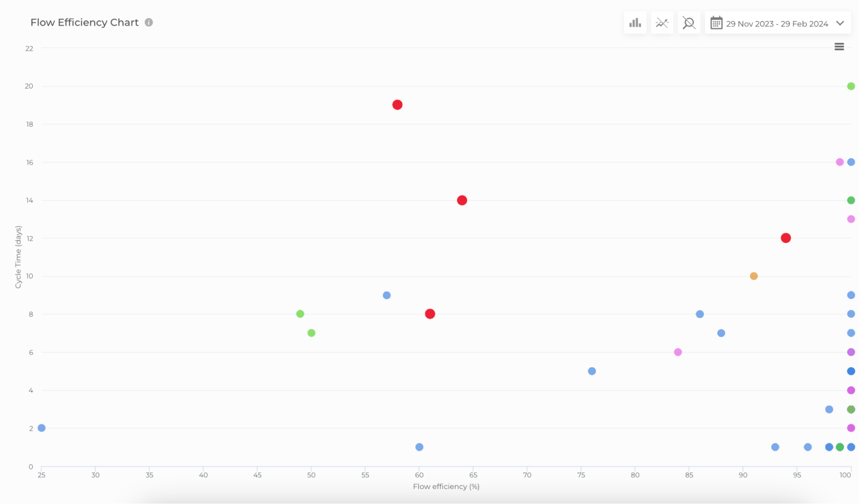The image size is (859, 504).
Task: Click the calendar icon in the date picker
Action: tap(716, 23)
